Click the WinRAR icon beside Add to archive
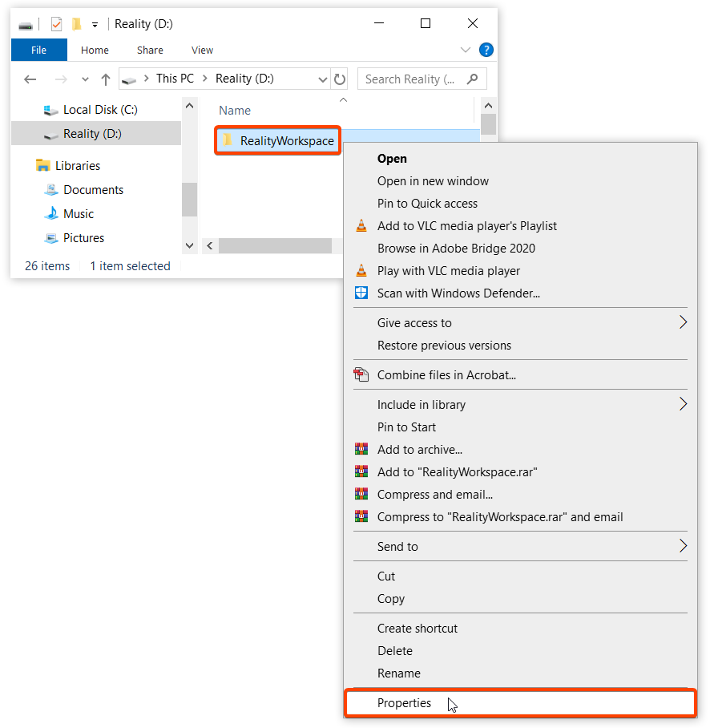Screen dimensions: 710x728 click(x=361, y=450)
